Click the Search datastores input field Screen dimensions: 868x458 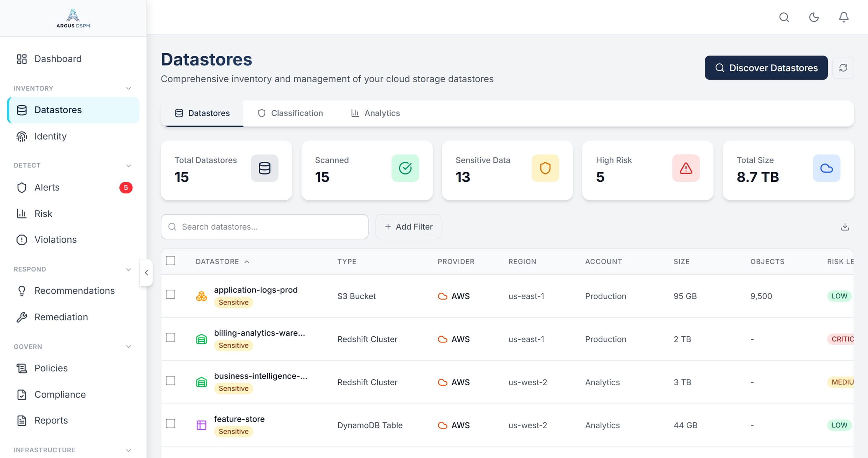coord(264,227)
